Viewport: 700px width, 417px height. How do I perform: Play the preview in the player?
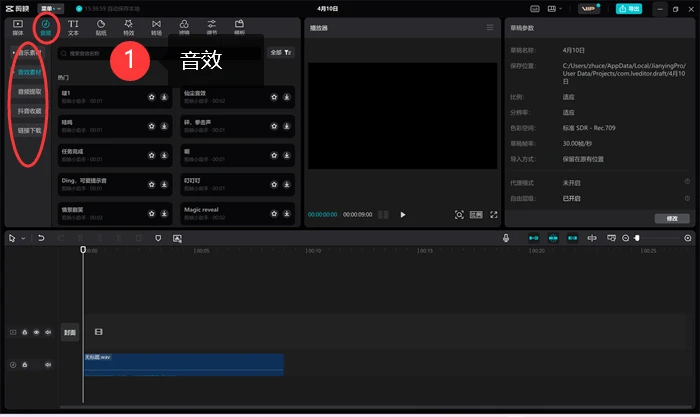point(403,215)
